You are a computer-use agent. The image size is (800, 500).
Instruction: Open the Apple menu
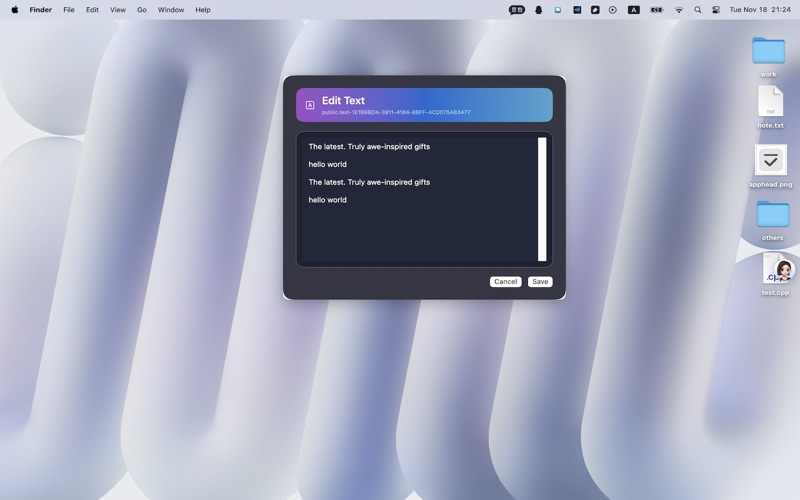point(15,10)
